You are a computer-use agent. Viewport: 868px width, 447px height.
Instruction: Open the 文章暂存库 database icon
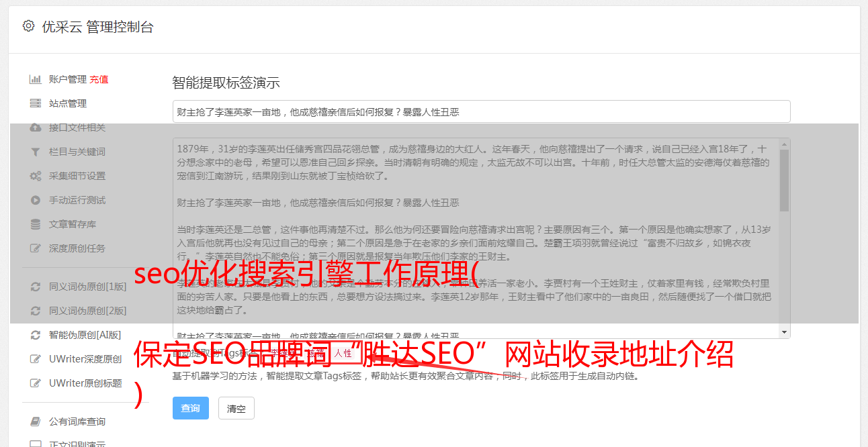pyautogui.click(x=36, y=224)
